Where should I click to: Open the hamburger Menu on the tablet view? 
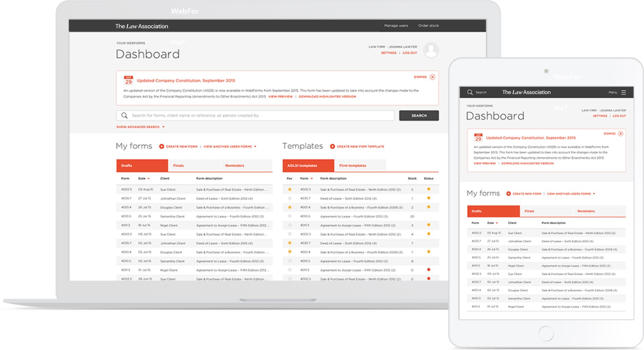(x=624, y=92)
